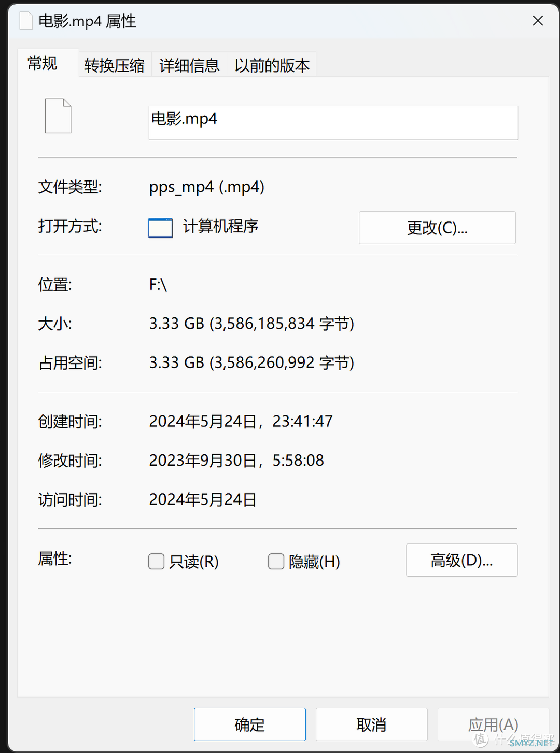Open the 以前的版本 tab

click(272, 65)
